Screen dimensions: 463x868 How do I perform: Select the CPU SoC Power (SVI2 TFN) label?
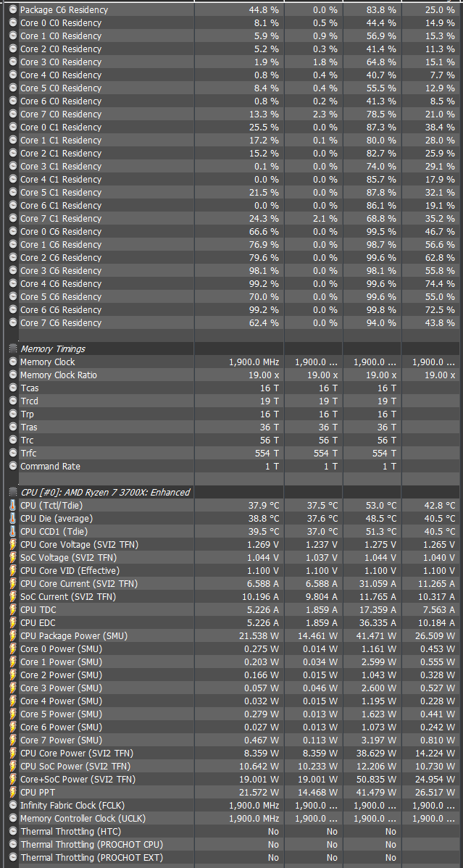[x=77, y=766]
